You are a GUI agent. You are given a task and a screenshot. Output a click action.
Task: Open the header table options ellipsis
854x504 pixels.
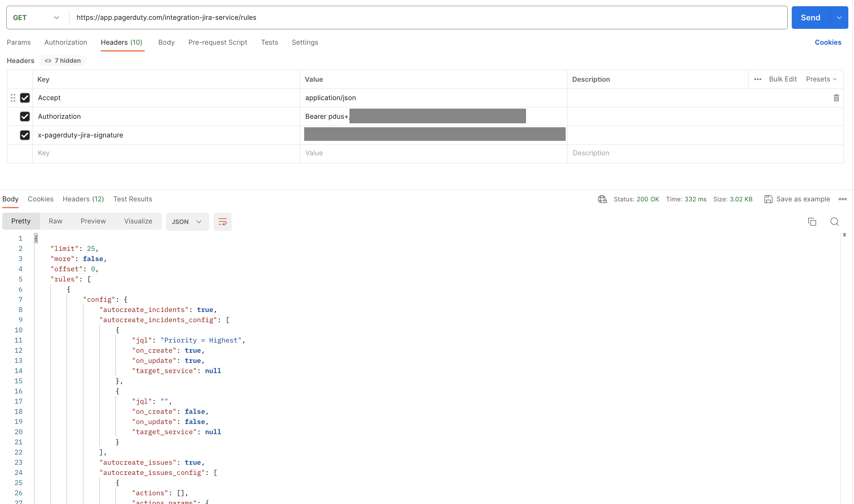[x=758, y=79]
